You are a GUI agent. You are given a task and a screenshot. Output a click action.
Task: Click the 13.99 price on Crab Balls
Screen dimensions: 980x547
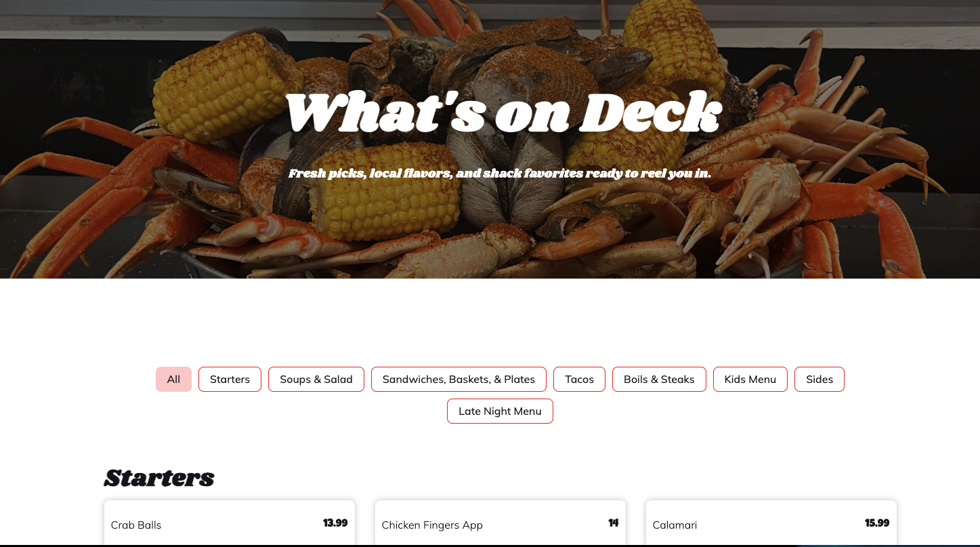[335, 523]
